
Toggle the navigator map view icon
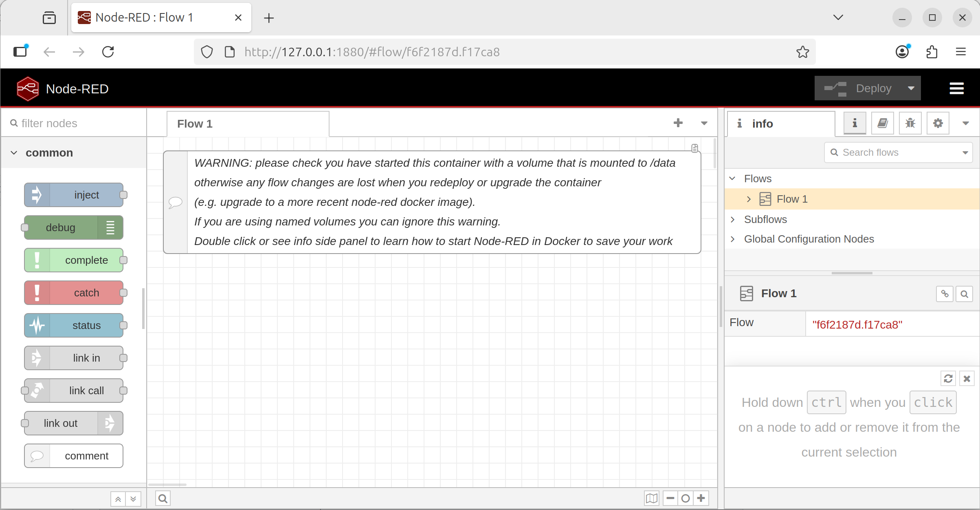651,498
